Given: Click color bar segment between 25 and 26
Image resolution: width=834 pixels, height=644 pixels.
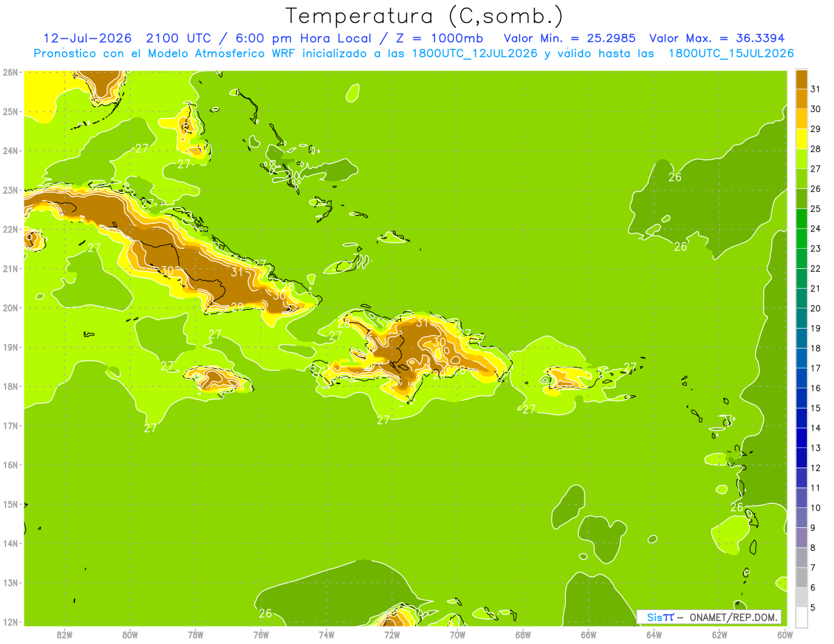Looking at the screenshot, I should click(801, 199).
